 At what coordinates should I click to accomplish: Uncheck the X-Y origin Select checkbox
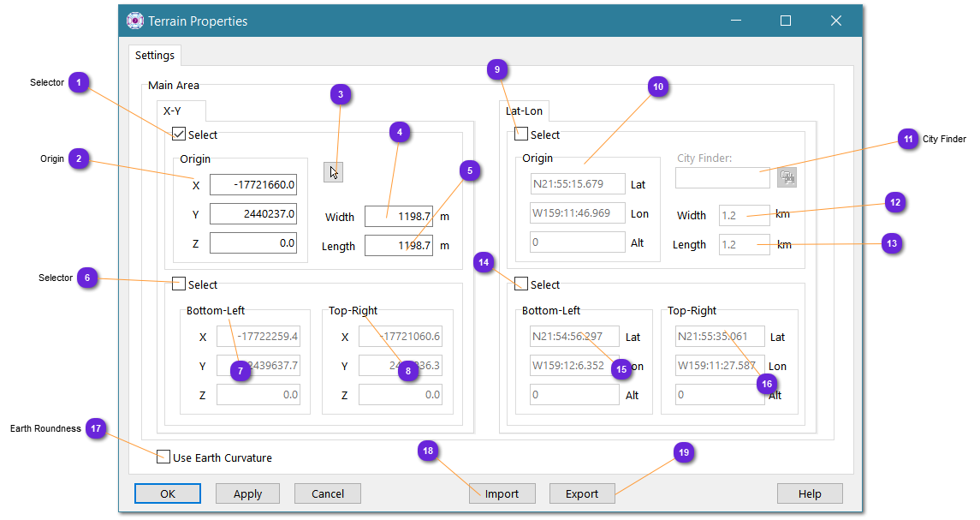[179, 134]
